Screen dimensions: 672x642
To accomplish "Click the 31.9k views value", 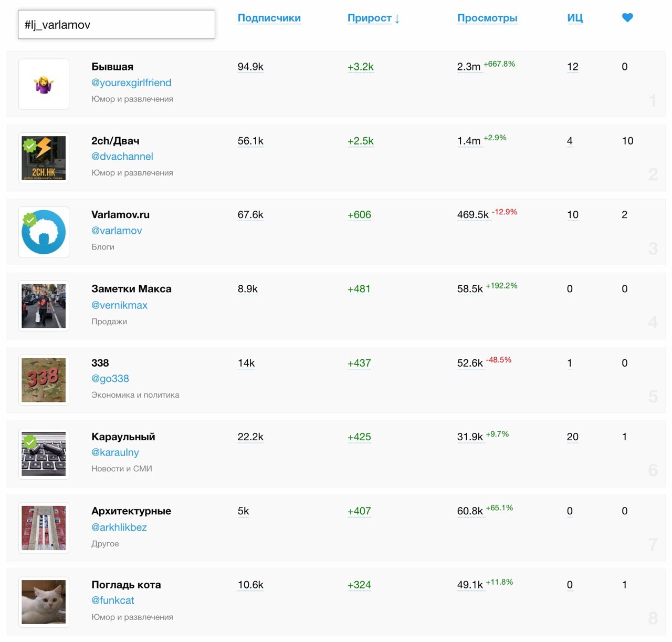I will click(x=470, y=437).
